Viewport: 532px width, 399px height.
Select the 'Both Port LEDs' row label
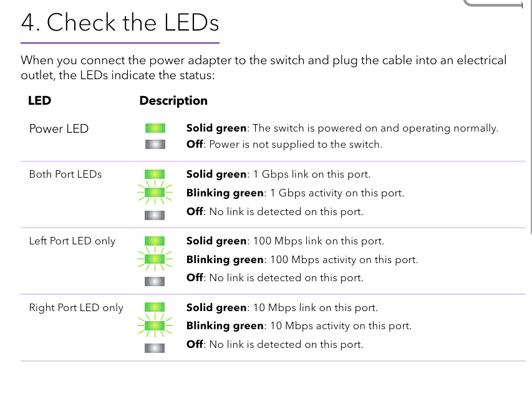[x=65, y=174]
